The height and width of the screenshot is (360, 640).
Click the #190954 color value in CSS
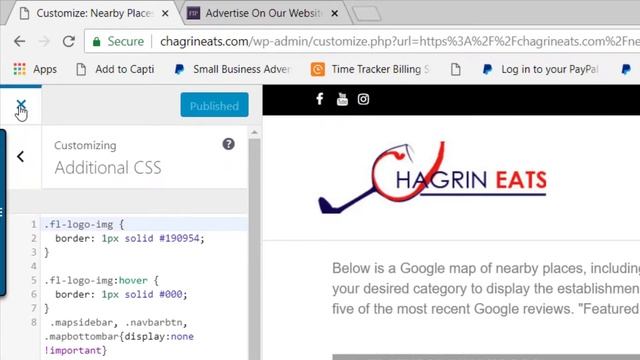coord(179,238)
